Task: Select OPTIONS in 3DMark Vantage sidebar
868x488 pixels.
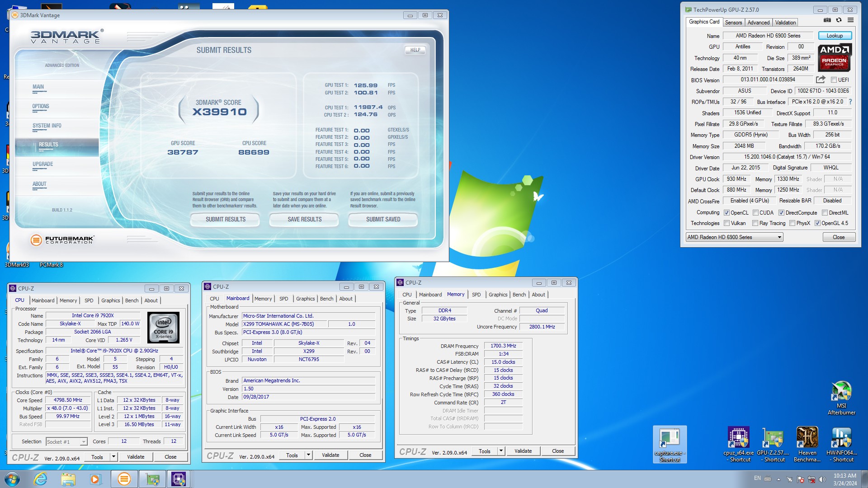Action: [41, 107]
